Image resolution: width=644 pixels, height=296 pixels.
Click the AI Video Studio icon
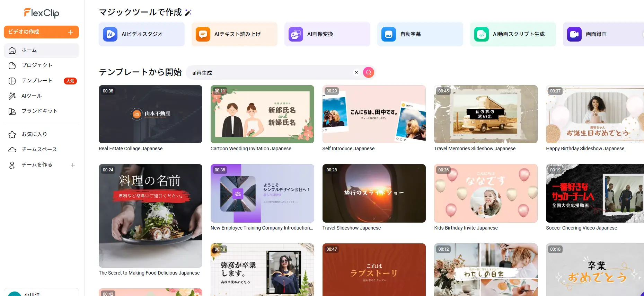tap(110, 34)
